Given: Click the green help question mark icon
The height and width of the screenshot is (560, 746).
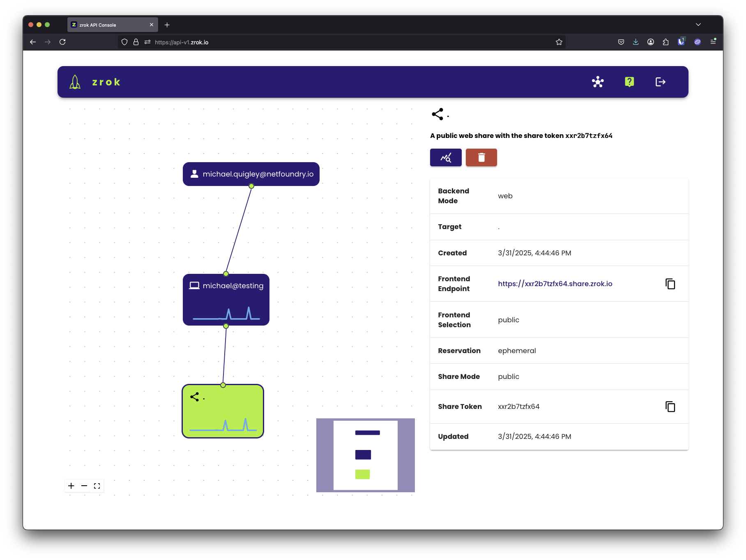Looking at the screenshot, I should click(629, 82).
